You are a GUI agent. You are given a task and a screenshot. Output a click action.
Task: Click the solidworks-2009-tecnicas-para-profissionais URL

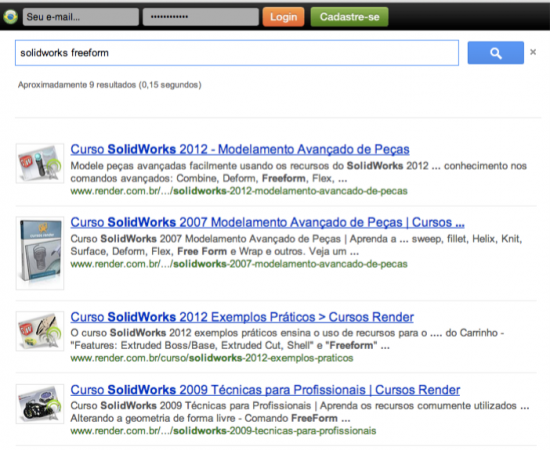point(223,431)
